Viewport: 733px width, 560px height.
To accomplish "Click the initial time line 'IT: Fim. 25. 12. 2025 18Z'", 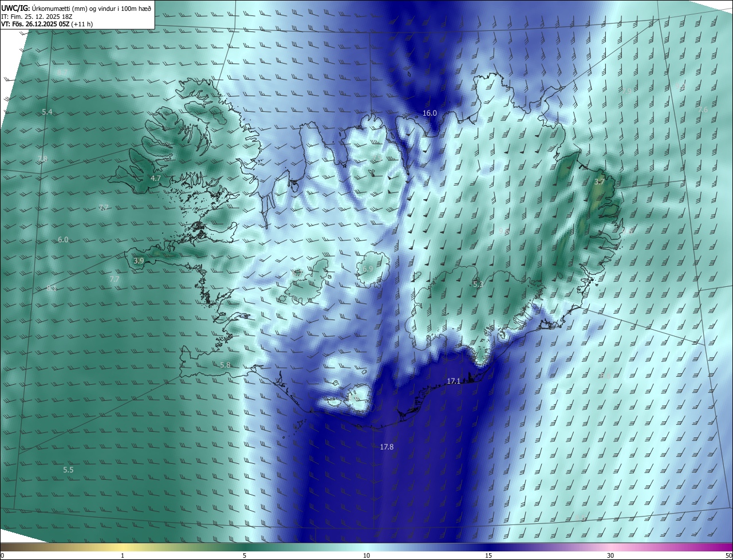I will click(x=37, y=17).
